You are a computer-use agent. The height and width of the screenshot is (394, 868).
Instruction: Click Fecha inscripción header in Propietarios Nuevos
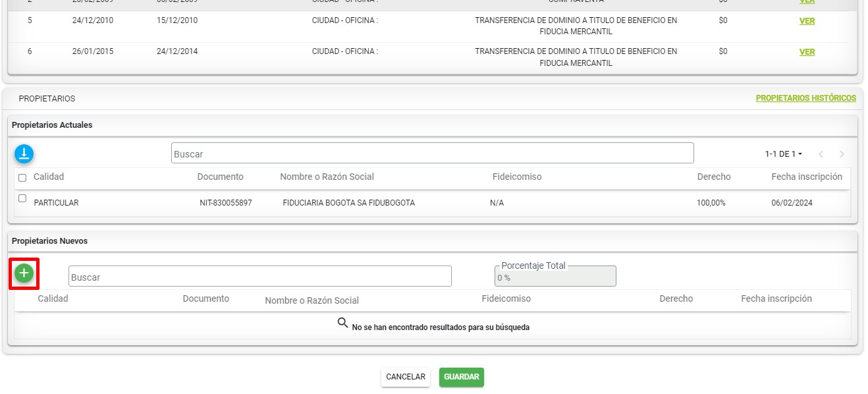click(776, 298)
